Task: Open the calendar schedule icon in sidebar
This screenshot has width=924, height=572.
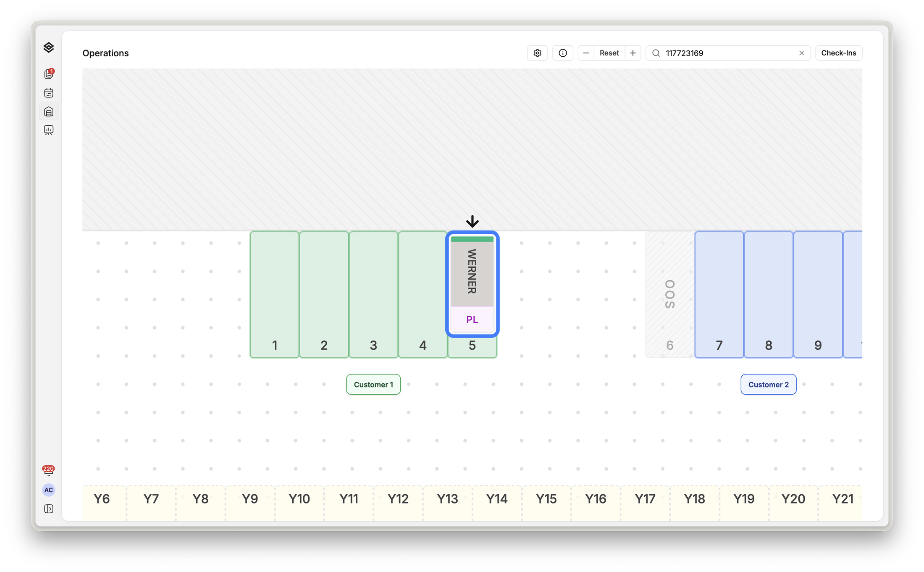Action: click(49, 92)
